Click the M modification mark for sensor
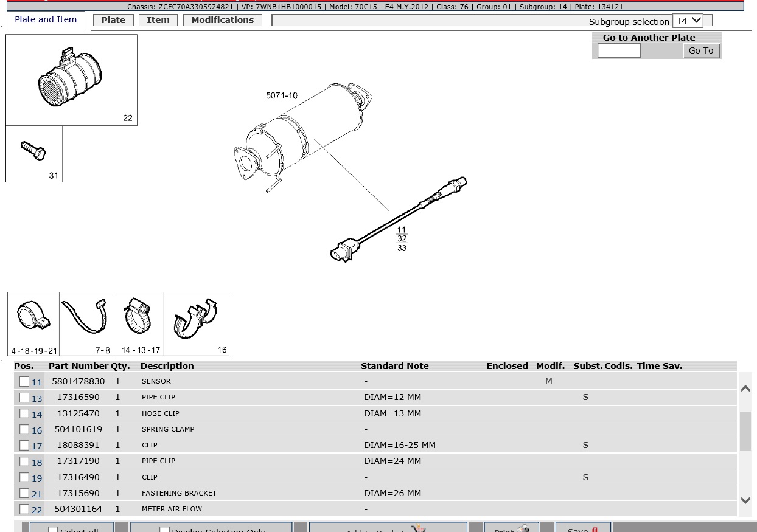 tap(549, 381)
